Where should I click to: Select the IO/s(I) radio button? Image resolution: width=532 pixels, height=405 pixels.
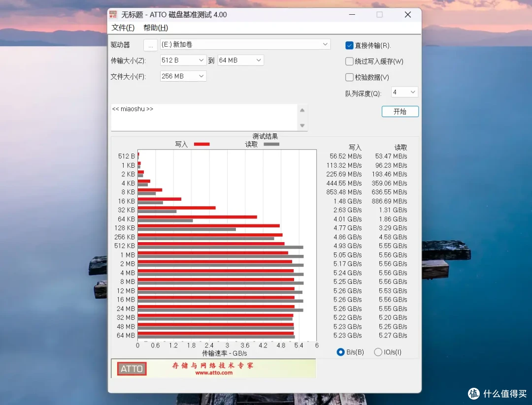[378, 352]
